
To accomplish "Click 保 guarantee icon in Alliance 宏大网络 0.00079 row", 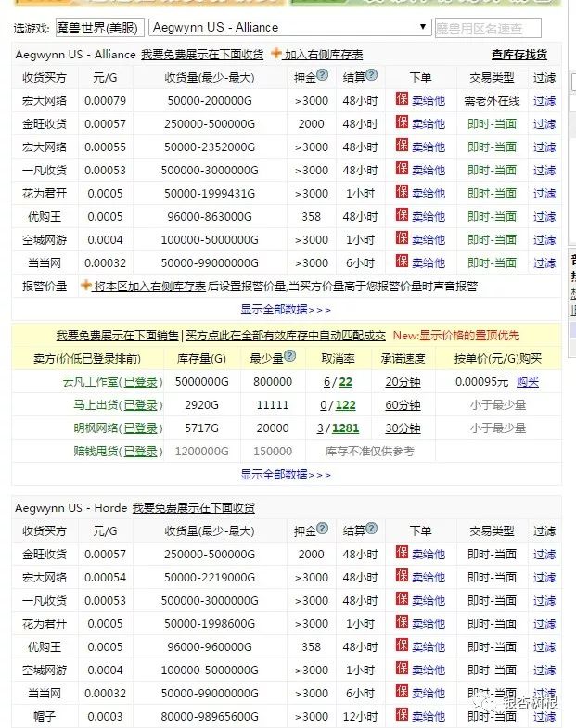I will [x=402, y=98].
